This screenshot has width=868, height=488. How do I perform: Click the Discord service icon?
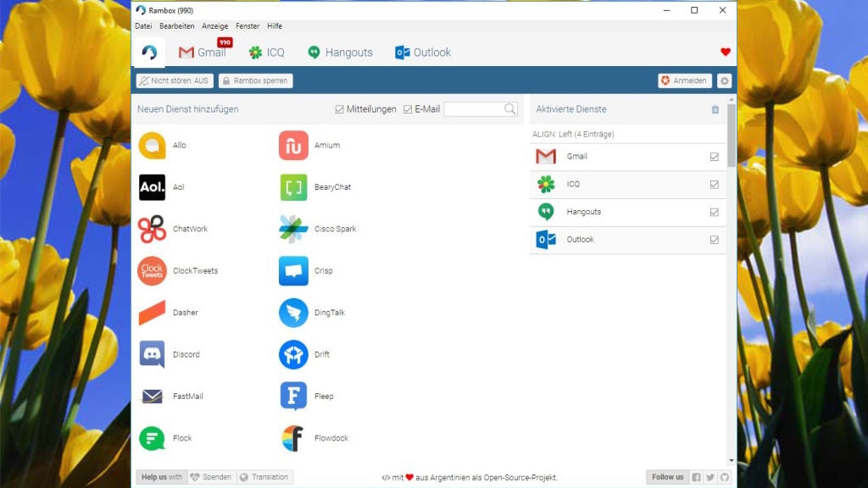point(152,354)
